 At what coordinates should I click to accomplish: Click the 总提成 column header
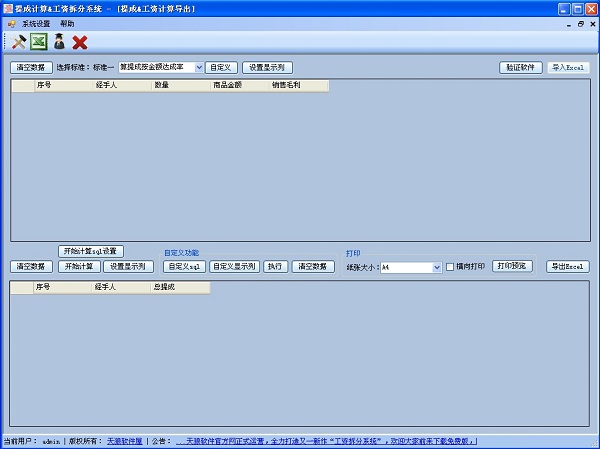(180, 287)
